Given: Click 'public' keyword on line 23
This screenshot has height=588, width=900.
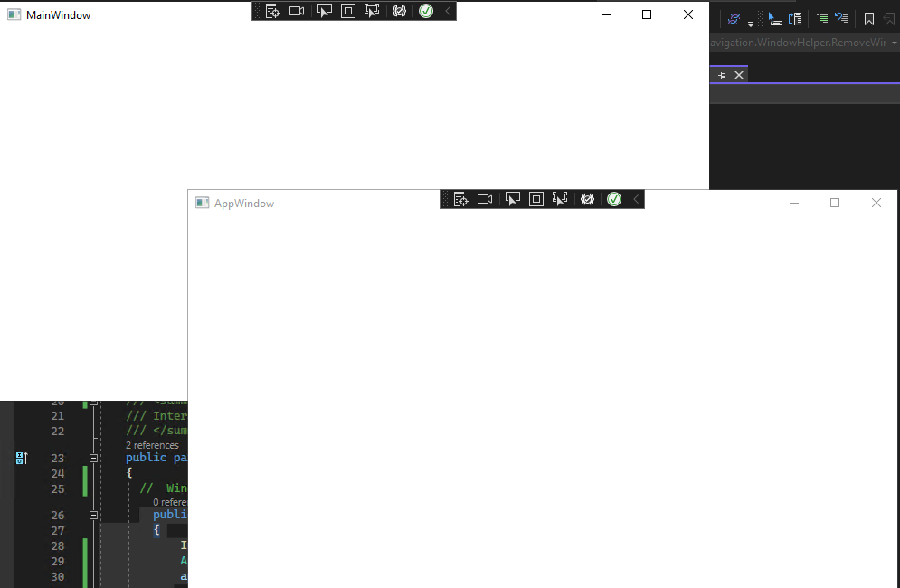Looking at the screenshot, I should click(x=147, y=458).
